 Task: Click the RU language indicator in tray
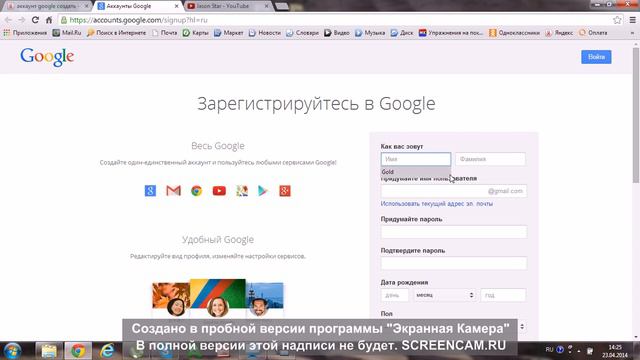[x=549, y=350]
